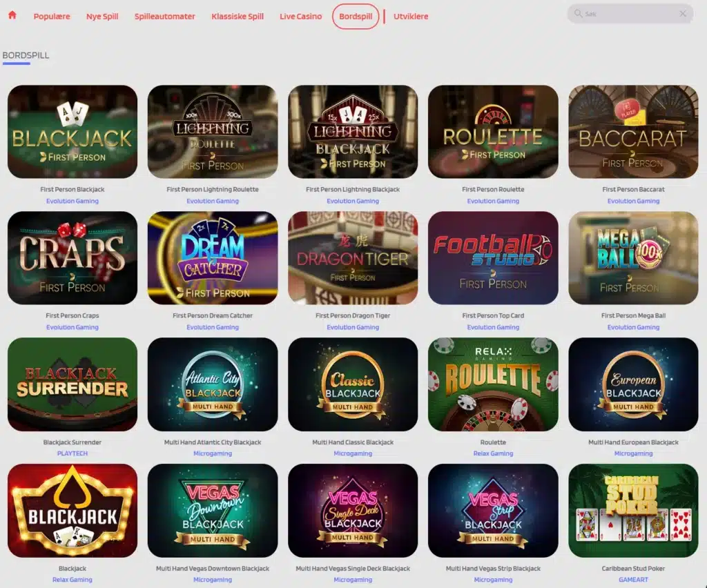Open the Spilleautomater category
The image size is (707, 588).
164,17
